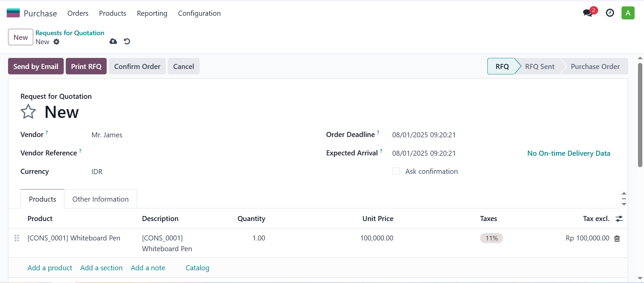Open the column settings adjust icon

pos(619,219)
